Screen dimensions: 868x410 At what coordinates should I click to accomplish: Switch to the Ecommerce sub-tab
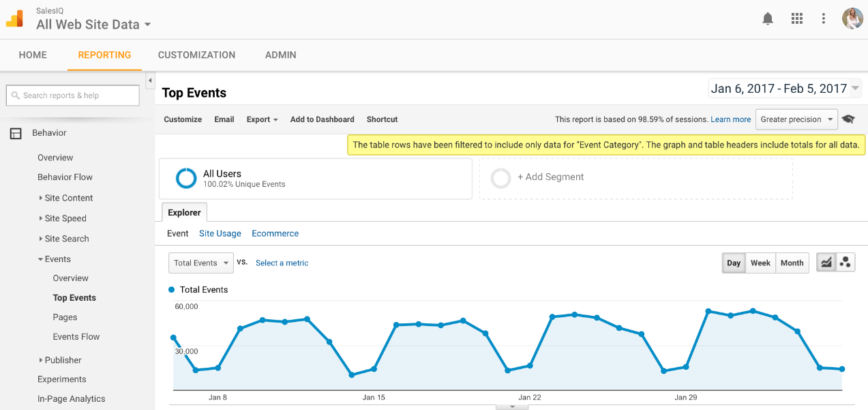coord(275,233)
